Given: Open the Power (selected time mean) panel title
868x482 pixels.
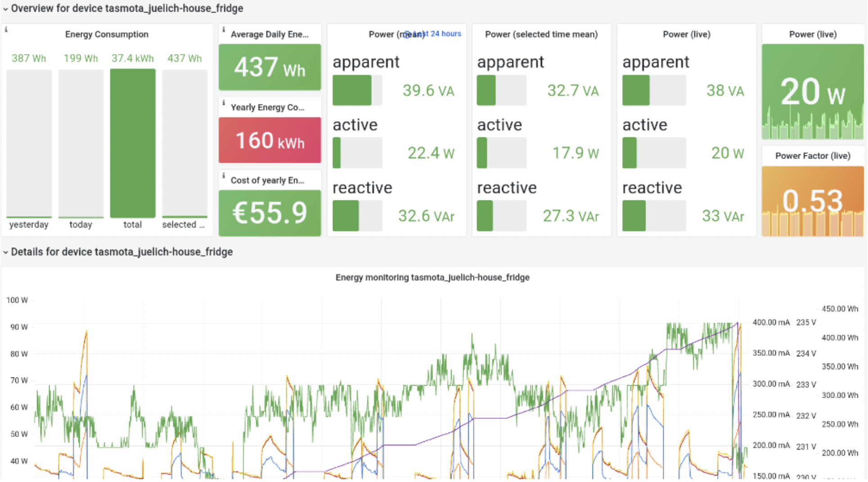Looking at the screenshot, I should (541, 34).
